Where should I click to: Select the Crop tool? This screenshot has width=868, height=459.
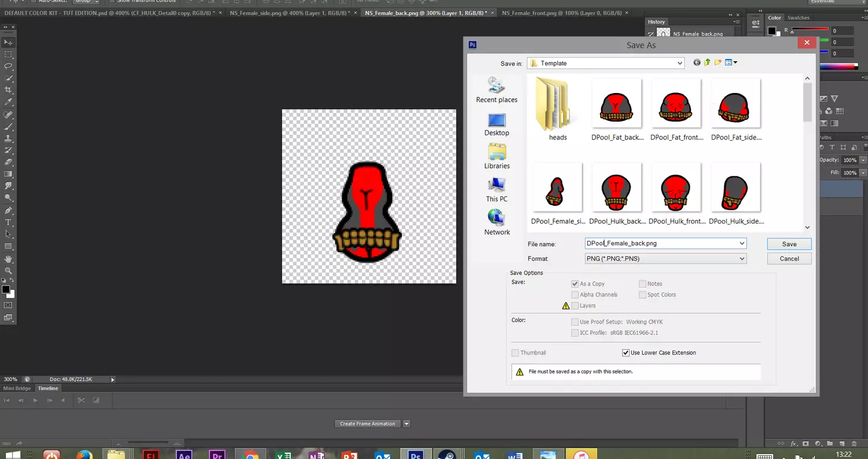coord(8,90)
